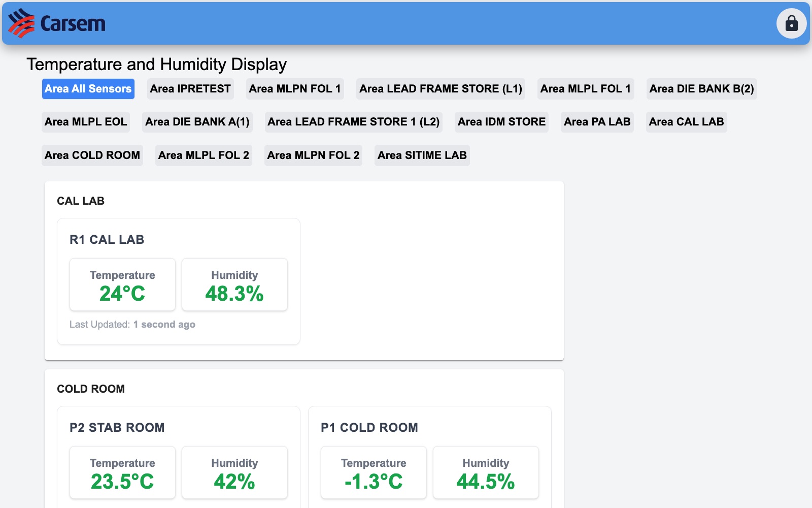Screen dimensions: 812x508
Task: Open the Area PA LAB tab
Action: [x=597, y=122]
